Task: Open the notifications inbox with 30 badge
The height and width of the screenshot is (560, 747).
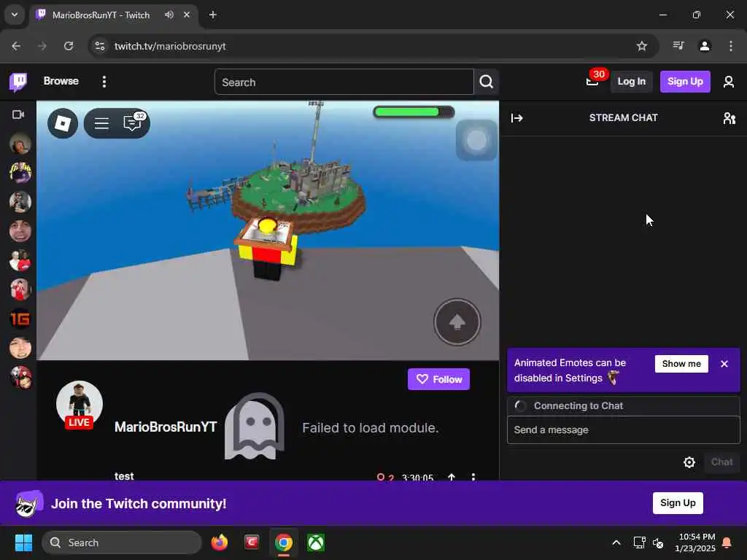Action: [592, 82]
